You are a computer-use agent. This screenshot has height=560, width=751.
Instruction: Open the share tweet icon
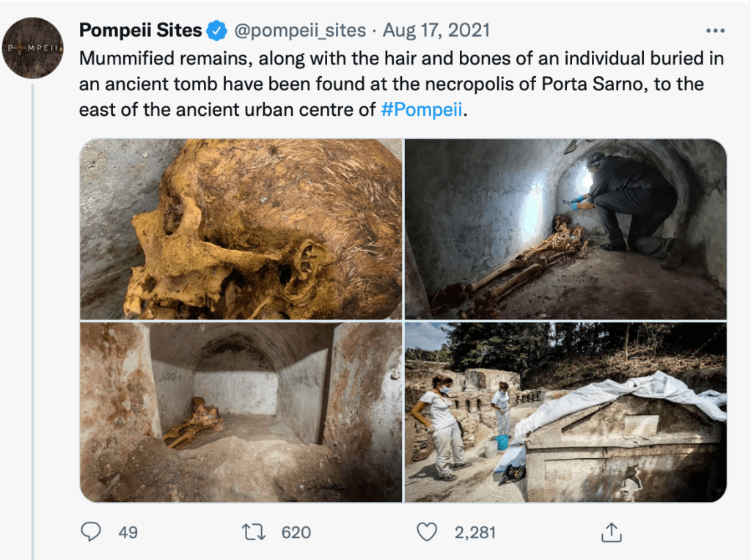tap(611, 533)
